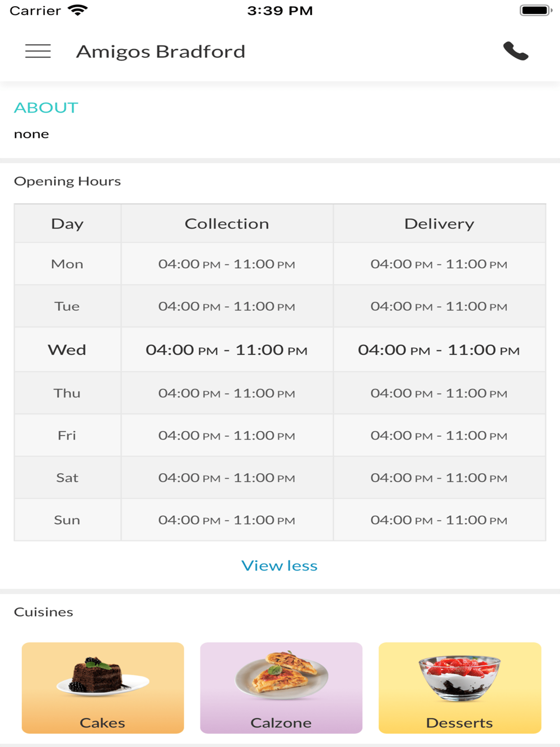The width and height of the screenshot is (560, 747).
Task: Tap the phone call icon
Action: (516, 51)
